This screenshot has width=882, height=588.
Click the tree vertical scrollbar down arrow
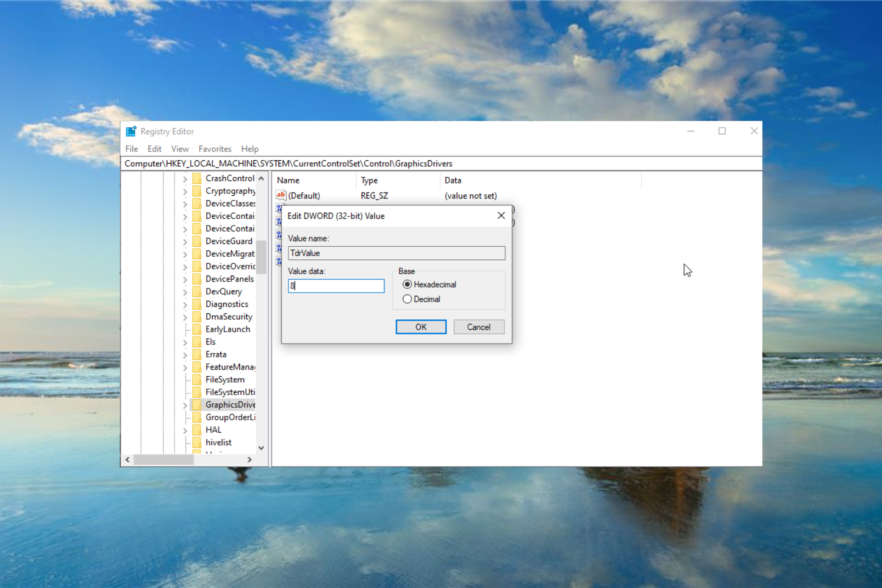[261, 448]
